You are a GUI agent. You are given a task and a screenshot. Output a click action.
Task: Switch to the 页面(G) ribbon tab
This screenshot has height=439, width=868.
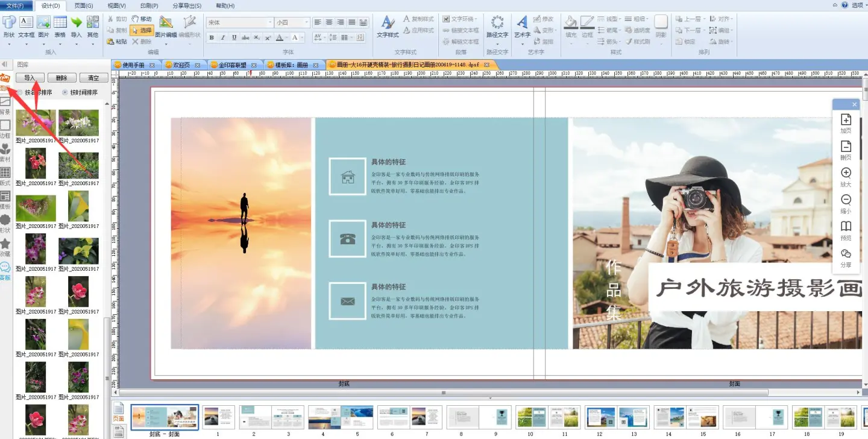(84, 5)
